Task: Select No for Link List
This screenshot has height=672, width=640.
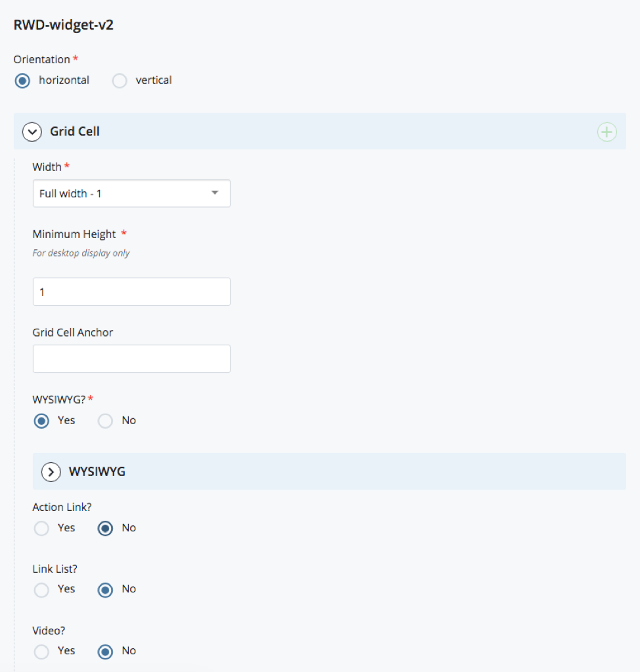Action: [x=105, y=590]
